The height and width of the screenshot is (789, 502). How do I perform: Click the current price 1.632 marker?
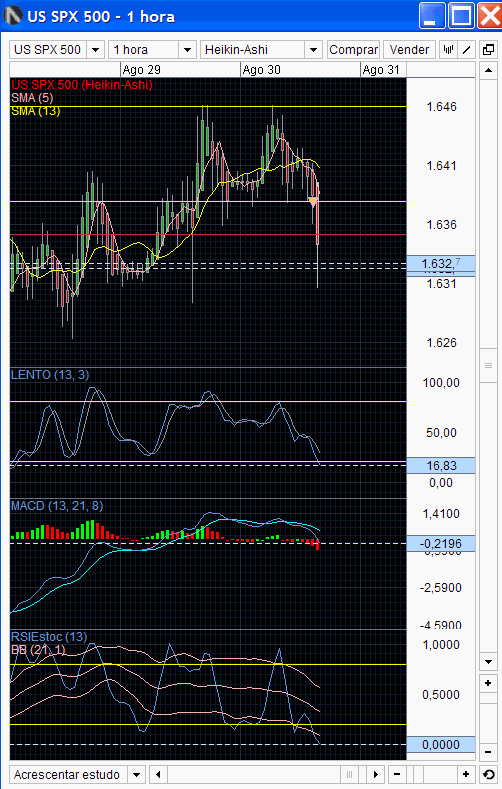(x=441, y=263)
